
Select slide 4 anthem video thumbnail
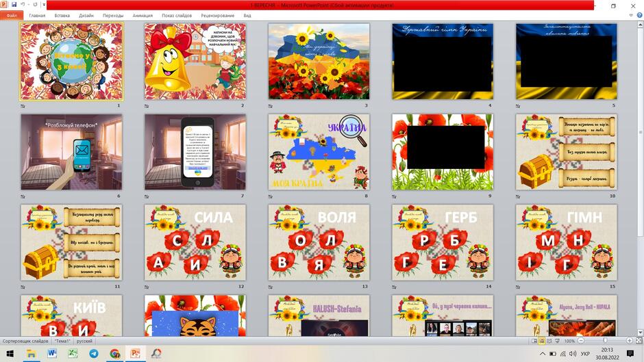[443, 62]
